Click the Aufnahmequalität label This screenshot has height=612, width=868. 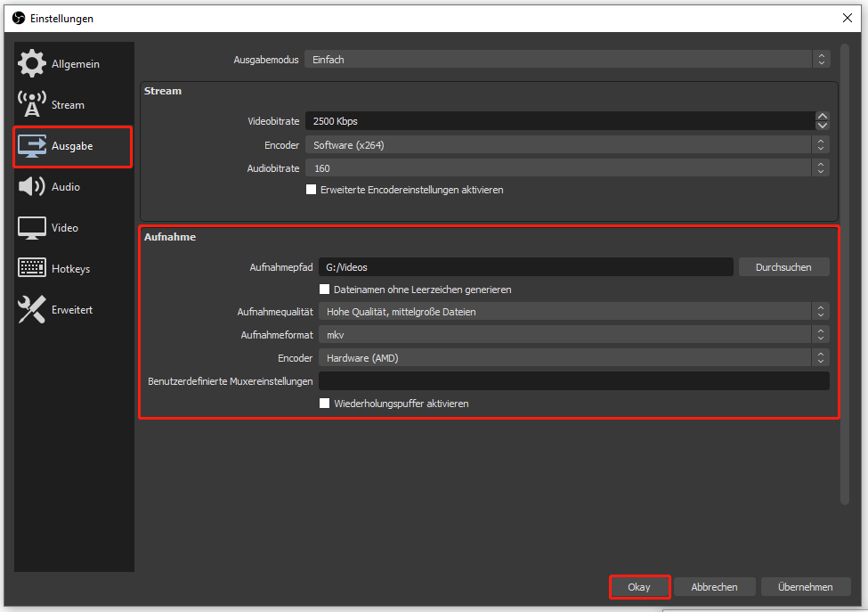point(275,312)
